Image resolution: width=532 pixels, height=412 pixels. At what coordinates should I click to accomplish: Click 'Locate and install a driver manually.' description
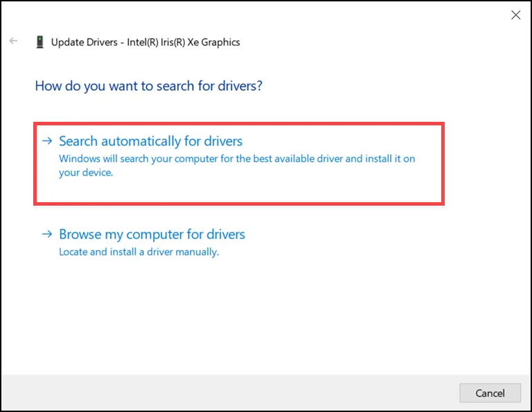pyautogui.click(x=139, y=252)
